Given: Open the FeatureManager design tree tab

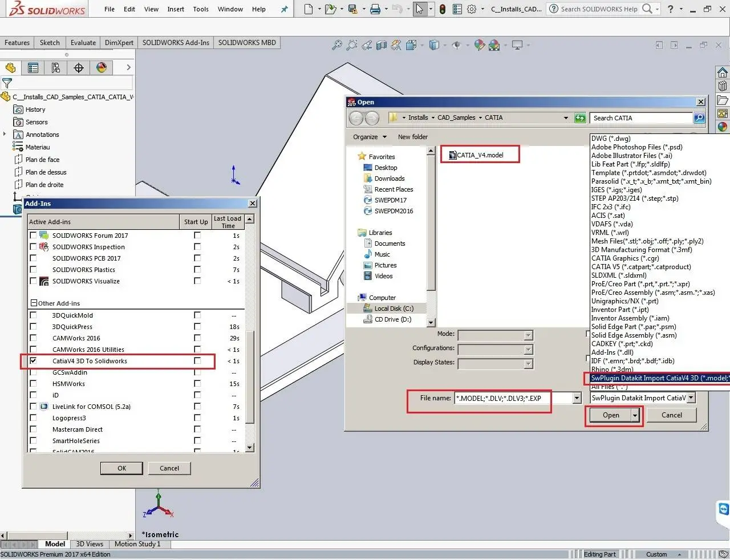Looking at the screenshot, I should tap(10, 68).
